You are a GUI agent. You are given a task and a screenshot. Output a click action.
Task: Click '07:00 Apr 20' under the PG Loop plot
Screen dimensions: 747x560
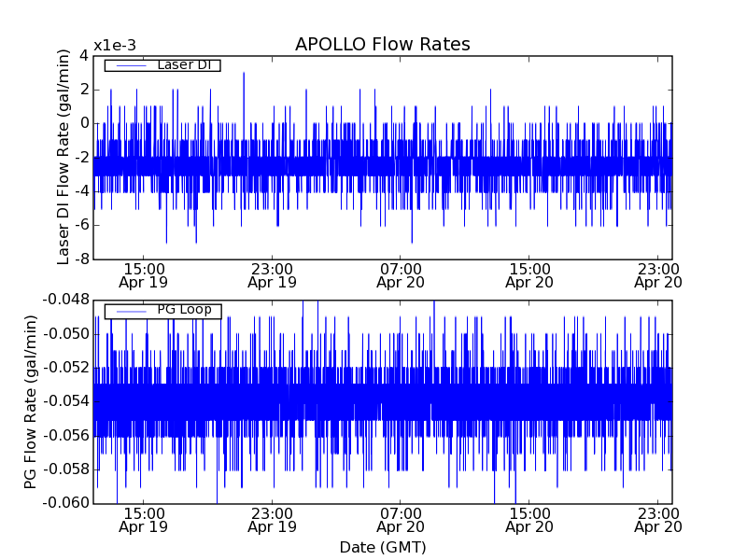(x=401, y=521)
